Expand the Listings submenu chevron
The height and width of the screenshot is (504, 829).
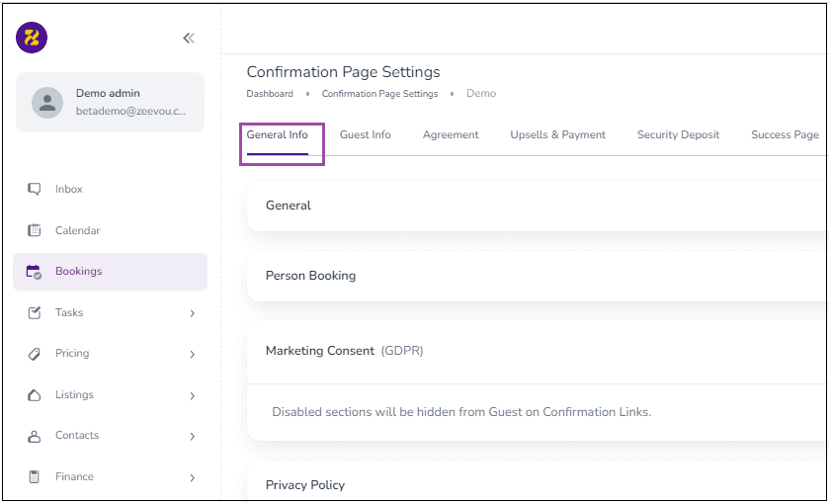click(193, 395)
